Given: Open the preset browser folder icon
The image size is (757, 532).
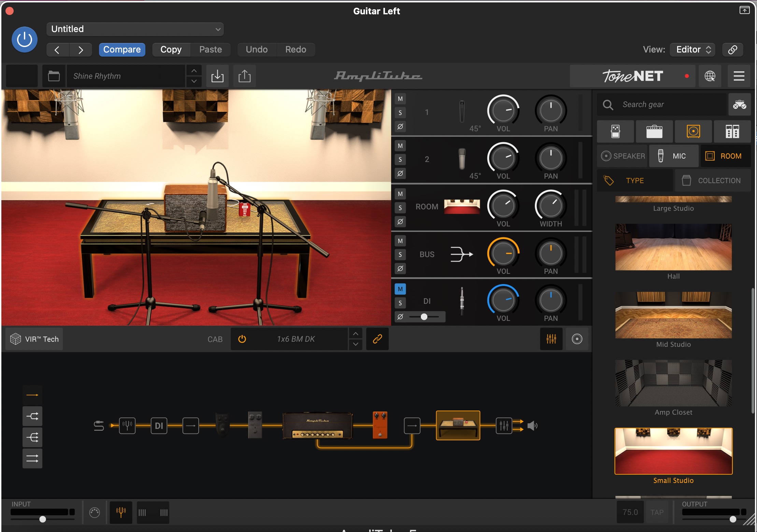Looking at the screenshot, I should 54,76.
